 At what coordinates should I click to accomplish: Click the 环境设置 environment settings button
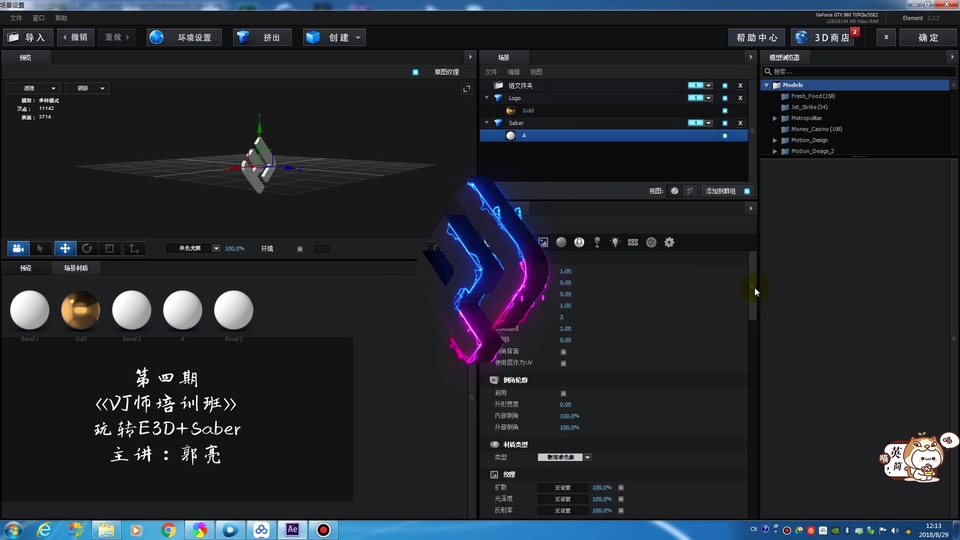coord(184,37)
